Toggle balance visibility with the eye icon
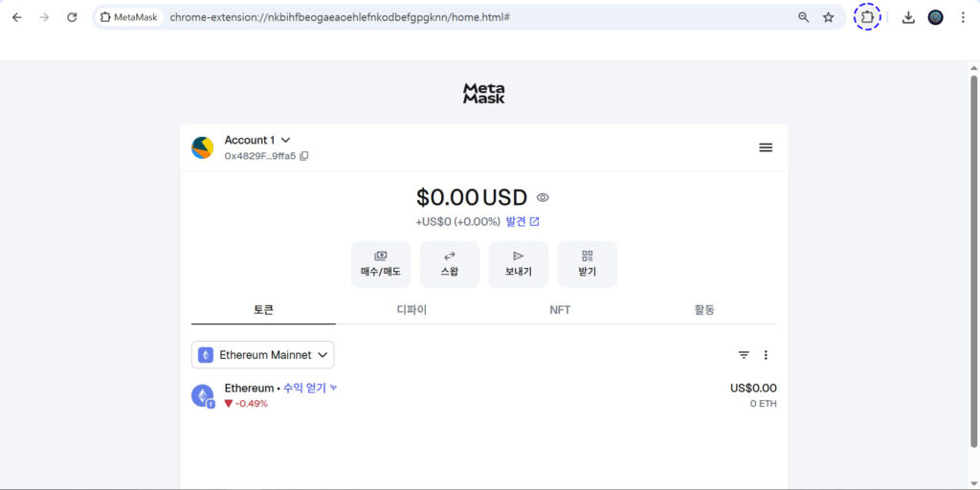This screenshot has width=980, height=490. (543, 198)
